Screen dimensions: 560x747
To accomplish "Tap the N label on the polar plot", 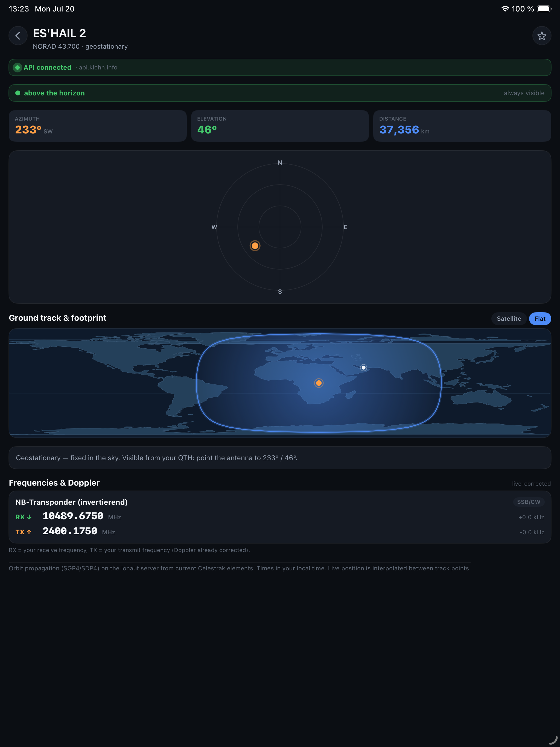I will pyautogui.click(x=280, y=162).
